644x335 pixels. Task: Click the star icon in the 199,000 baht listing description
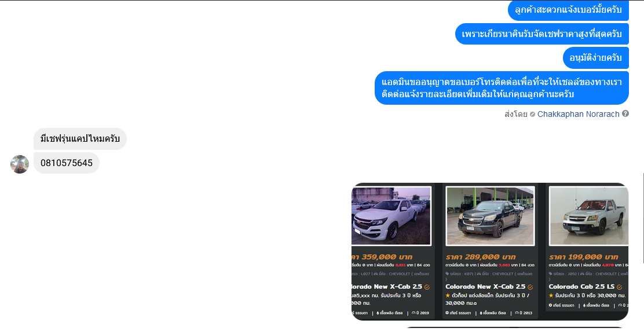coord(551,296)
